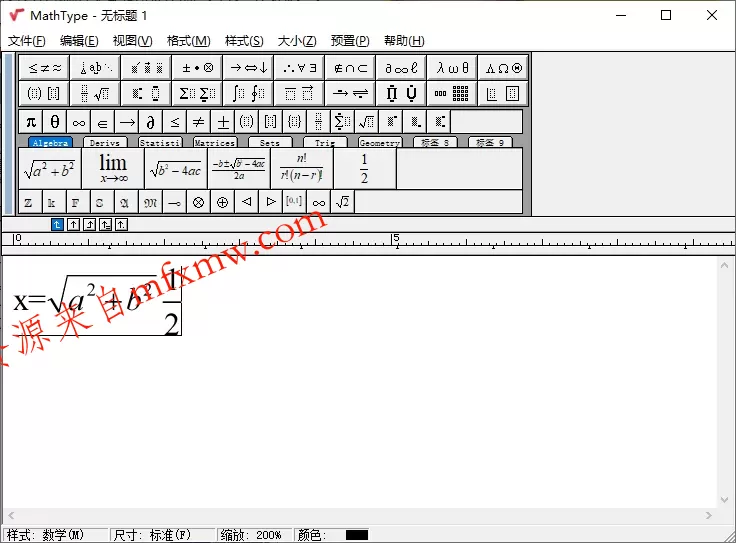This screenshot has width=736, height=543.
Task: Open the miscellaneous symbols palette (∂∞ℓ)
Action: [x=401, y=68]
